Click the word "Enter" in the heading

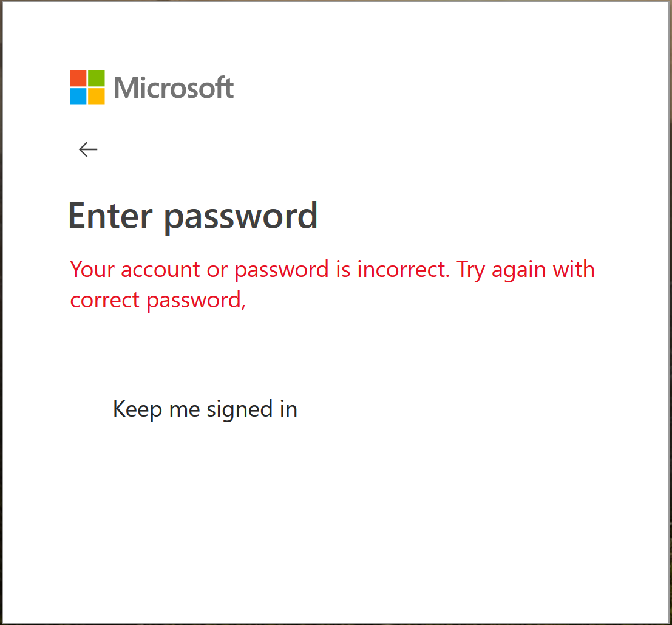tap(109, 215)
